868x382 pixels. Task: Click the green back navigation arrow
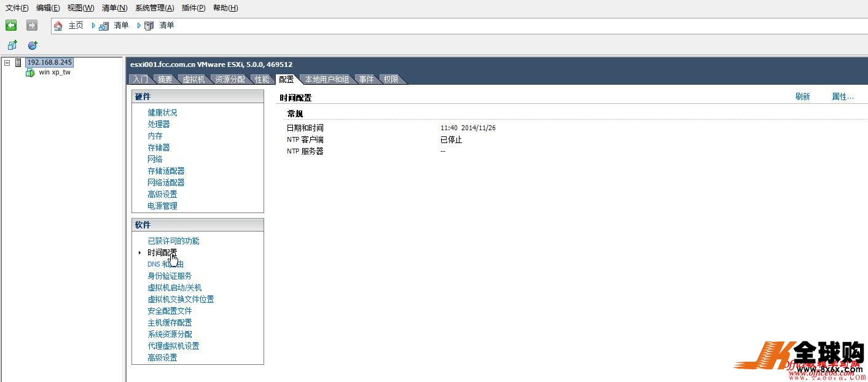click(x=11, y=25)
